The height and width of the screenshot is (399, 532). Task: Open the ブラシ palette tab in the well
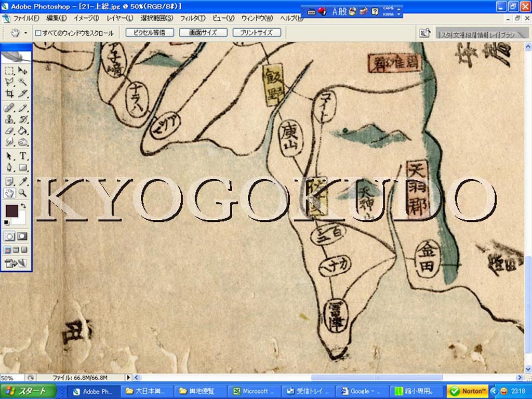pos(508,35)
